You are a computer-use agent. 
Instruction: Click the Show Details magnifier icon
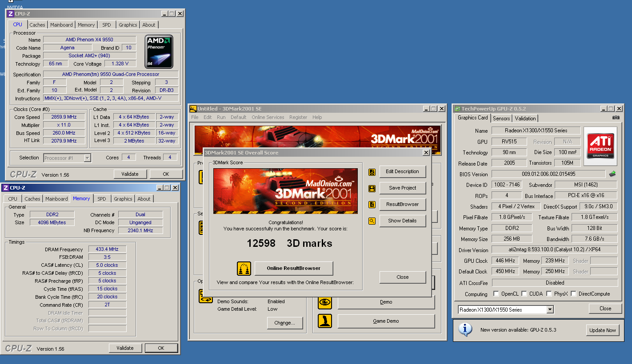(372, 221)
